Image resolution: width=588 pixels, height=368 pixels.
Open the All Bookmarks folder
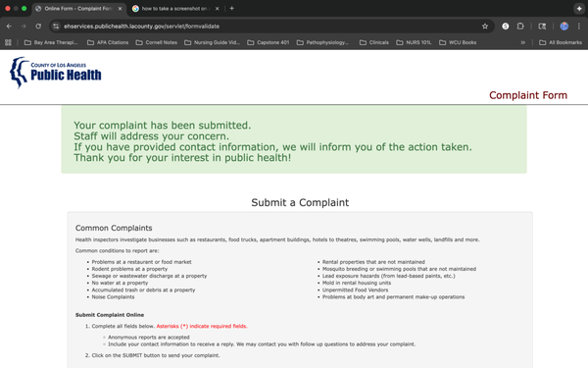click(x=561, y=42)
